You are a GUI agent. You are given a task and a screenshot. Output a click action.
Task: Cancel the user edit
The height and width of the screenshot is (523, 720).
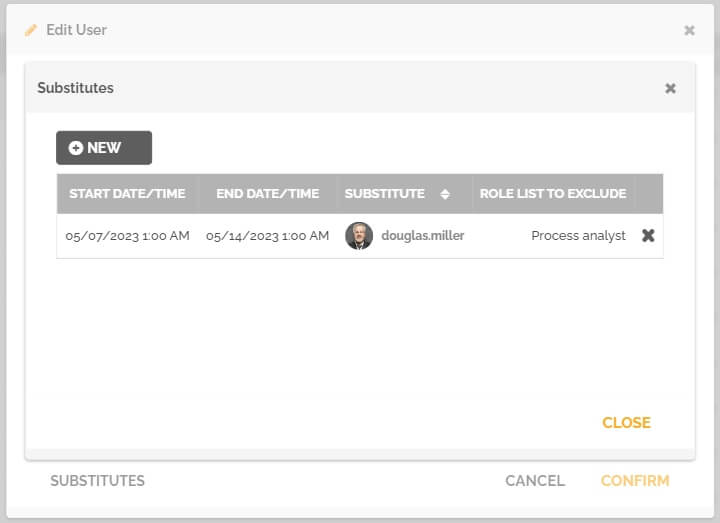pos(535,481)
